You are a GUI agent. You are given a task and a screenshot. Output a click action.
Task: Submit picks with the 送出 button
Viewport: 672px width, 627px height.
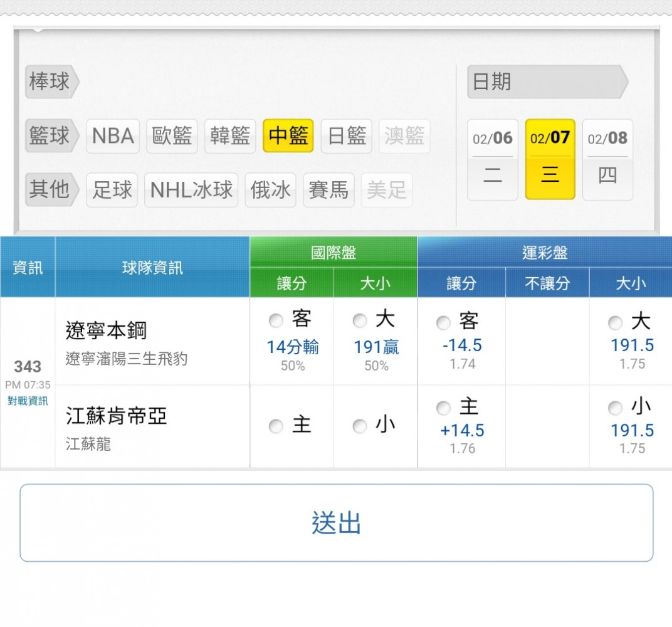point(337,523)
